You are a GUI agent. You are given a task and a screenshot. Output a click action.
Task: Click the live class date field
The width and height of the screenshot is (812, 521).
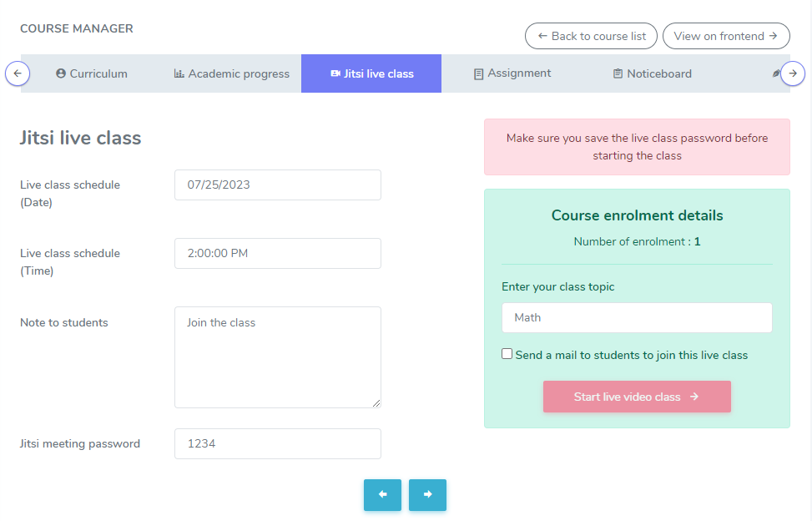[277, 185]
